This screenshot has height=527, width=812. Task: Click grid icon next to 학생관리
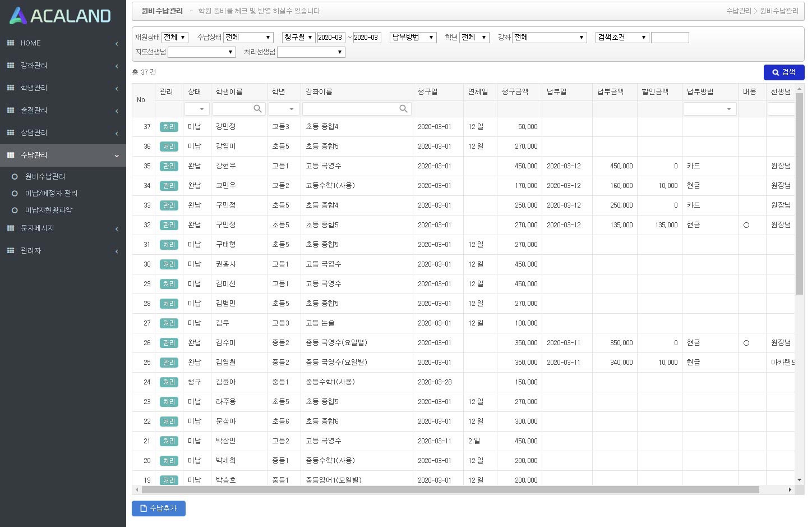(11, 88)
